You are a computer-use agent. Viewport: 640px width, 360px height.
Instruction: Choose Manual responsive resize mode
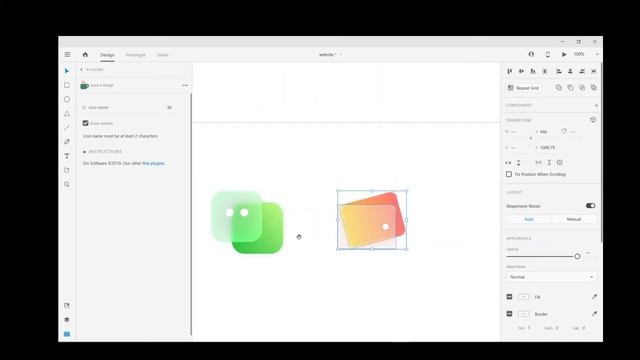click(573, 219)
